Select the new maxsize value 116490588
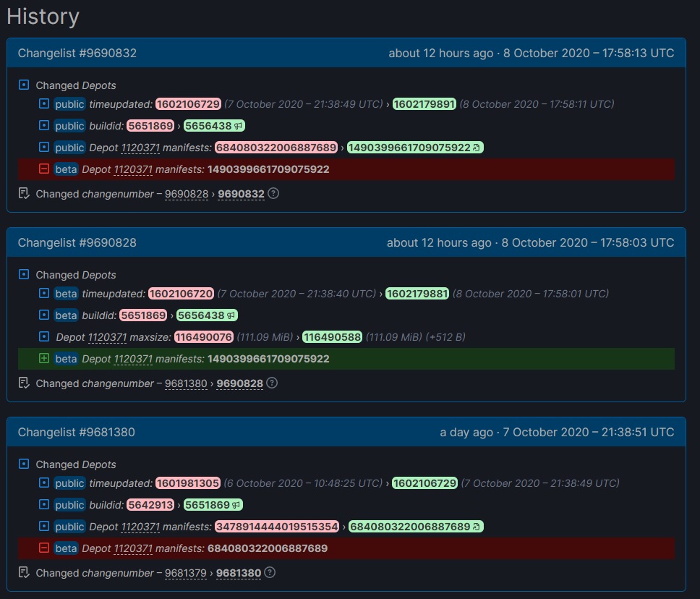 click(332, 337)
